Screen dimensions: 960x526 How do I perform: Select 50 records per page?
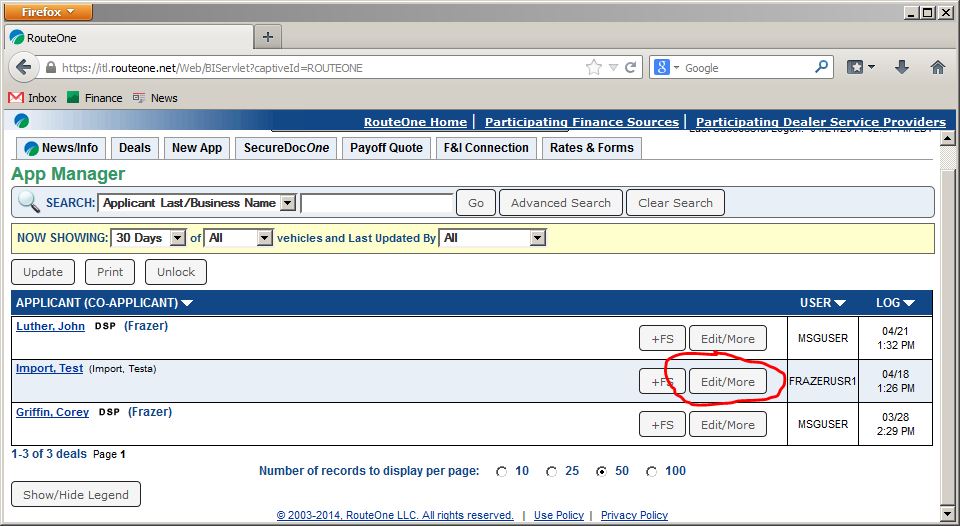click(x=602, y=472)
